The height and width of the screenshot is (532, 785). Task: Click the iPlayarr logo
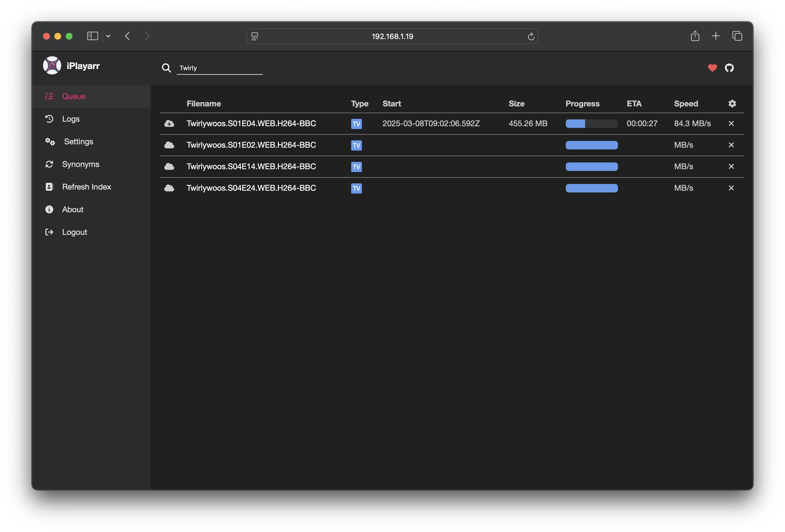coord(52,65)
